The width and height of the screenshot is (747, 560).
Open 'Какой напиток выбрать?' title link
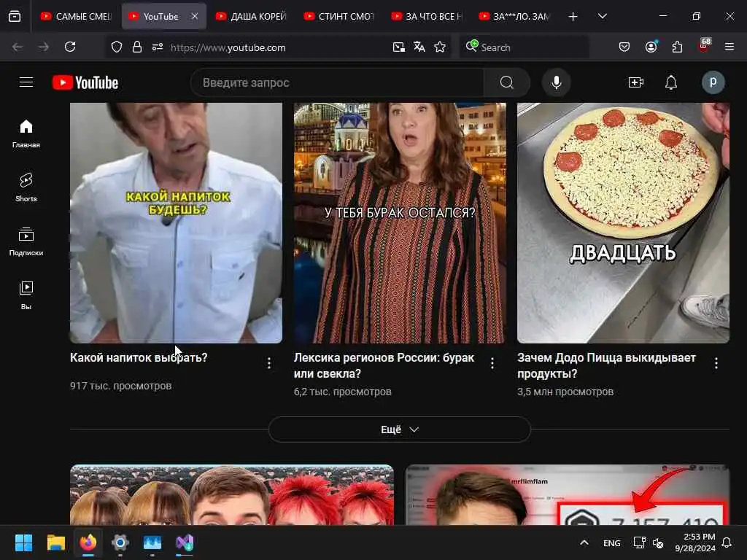click(139, 357)
